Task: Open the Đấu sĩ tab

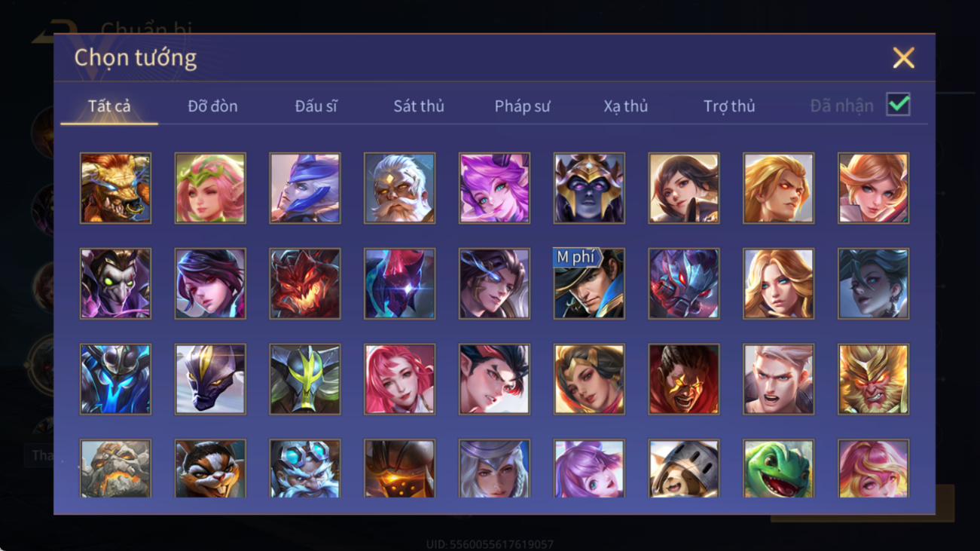Action: click(316, 106)
